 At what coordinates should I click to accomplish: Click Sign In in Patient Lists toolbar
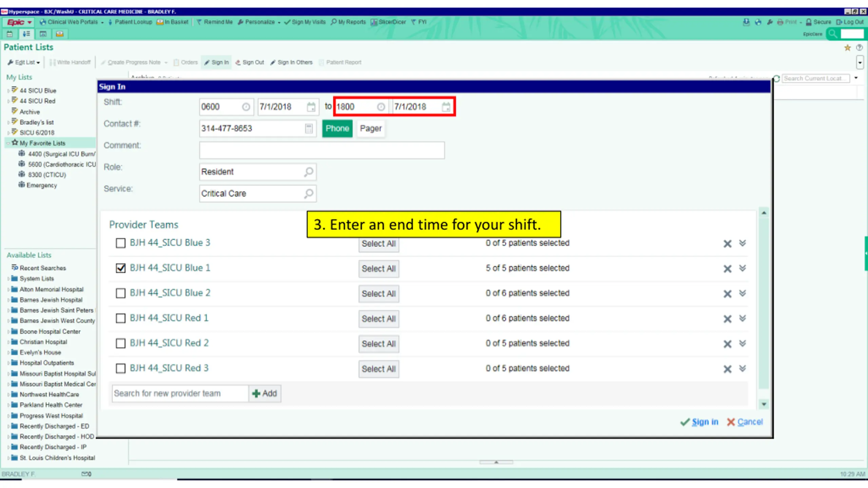(216, 62)
